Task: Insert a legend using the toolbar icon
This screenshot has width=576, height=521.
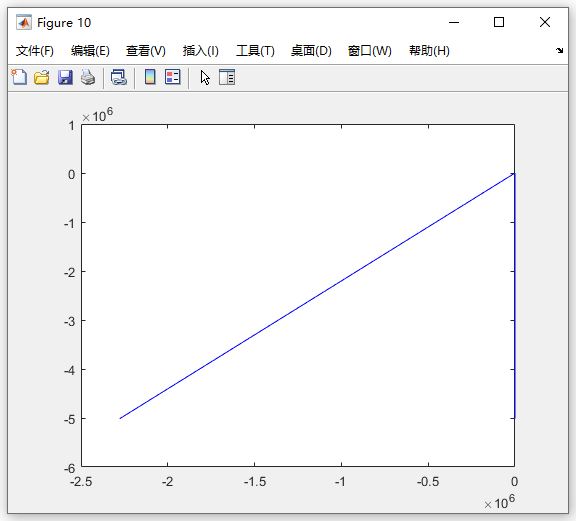Action: tap(173, 77)
